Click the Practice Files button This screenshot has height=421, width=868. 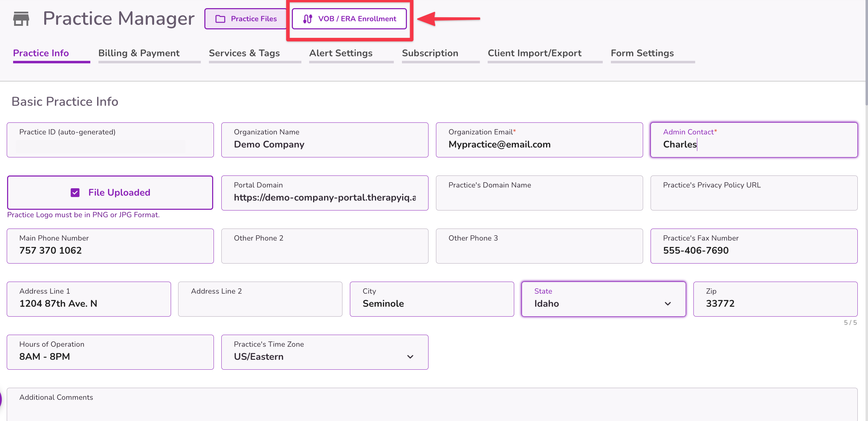(x=246, y=19)
